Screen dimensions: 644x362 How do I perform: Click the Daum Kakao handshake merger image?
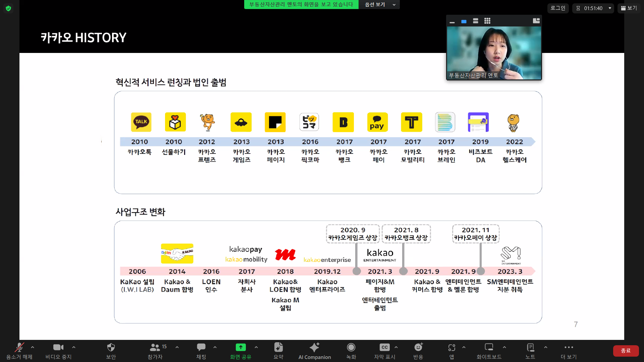pos(177,253)
